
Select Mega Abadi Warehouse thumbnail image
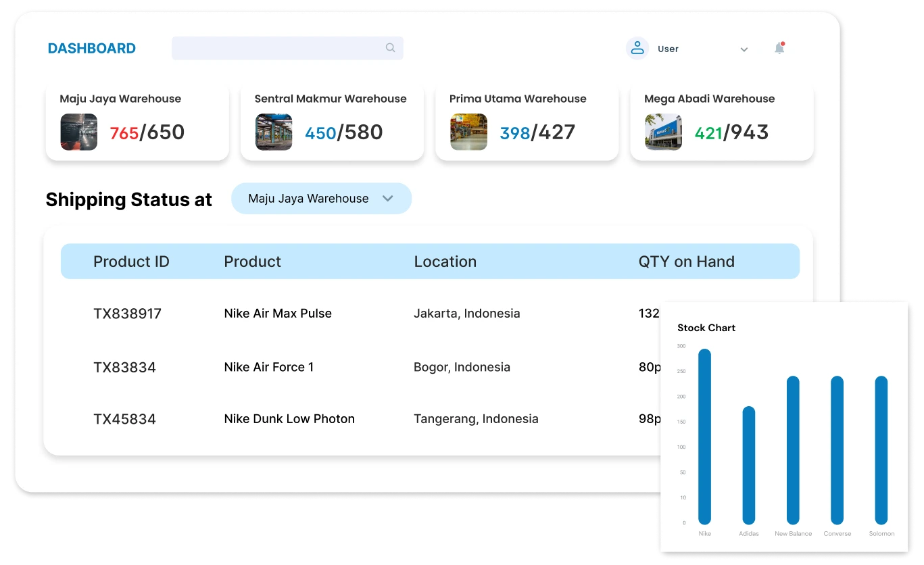pos(663,132)
